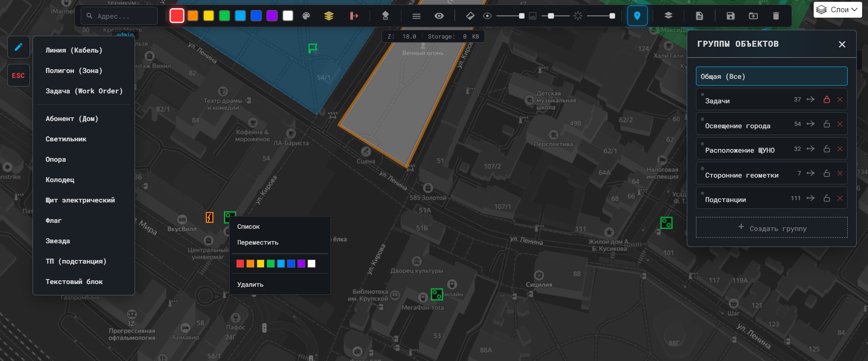Select the Общая (Все) group
Image resolution: width=868 pixels, height=361 pixels.
pyautogui.click(x=771, y=76)
